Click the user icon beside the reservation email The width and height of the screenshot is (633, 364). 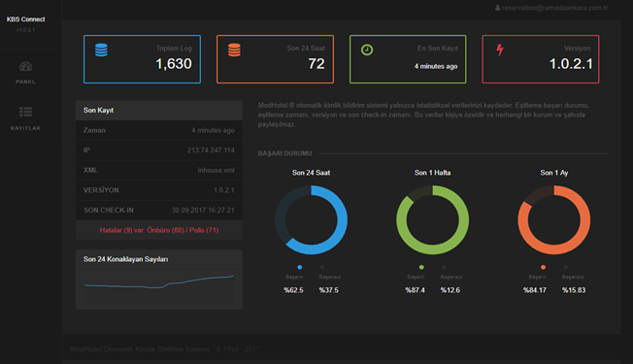coord(497,8)
